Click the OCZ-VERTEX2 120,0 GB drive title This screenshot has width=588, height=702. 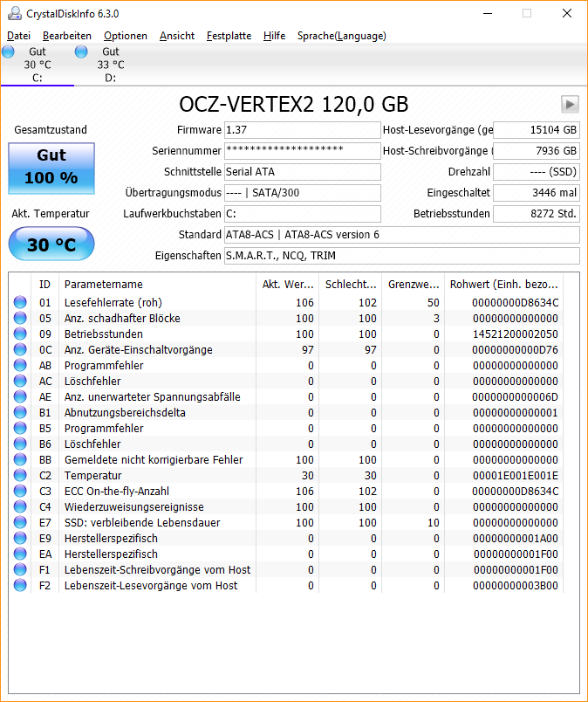[x=293, y=104]
